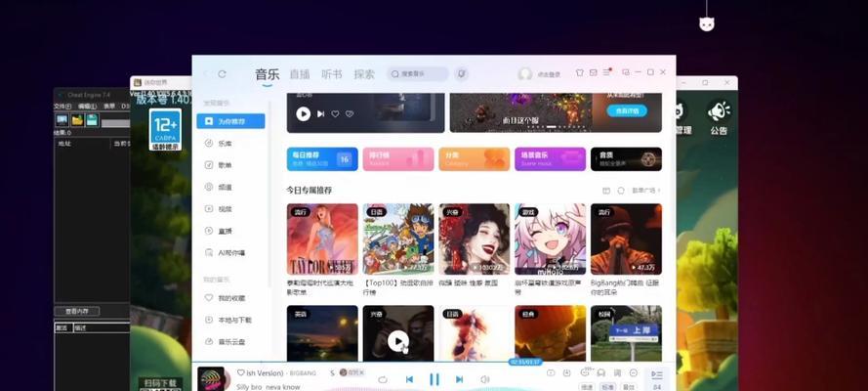Open the skin (shirt) icon

580,72
